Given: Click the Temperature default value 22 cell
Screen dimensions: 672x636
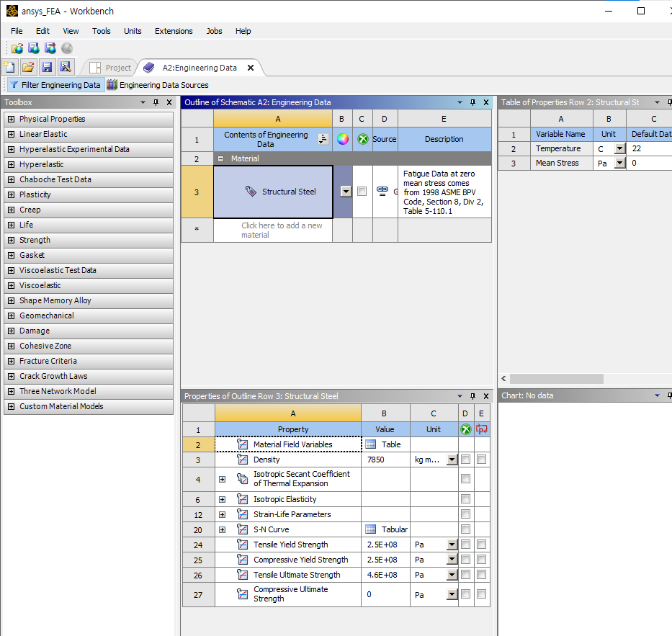Looking at the screenshot, I should (x=649, y=148).
